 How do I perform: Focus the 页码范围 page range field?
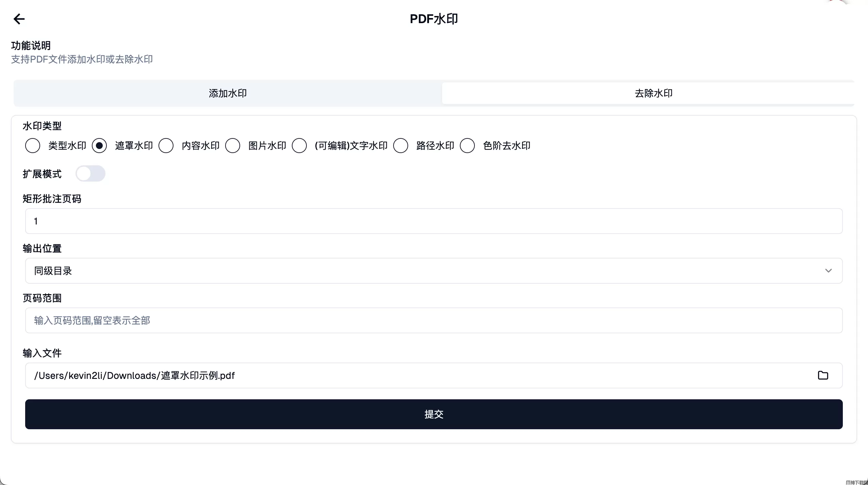click(434, 320)
